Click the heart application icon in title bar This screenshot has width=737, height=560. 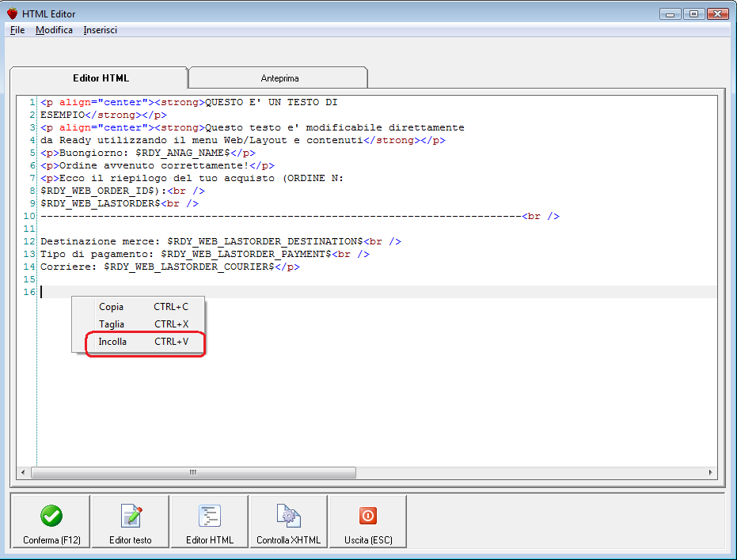coord(11,13)
